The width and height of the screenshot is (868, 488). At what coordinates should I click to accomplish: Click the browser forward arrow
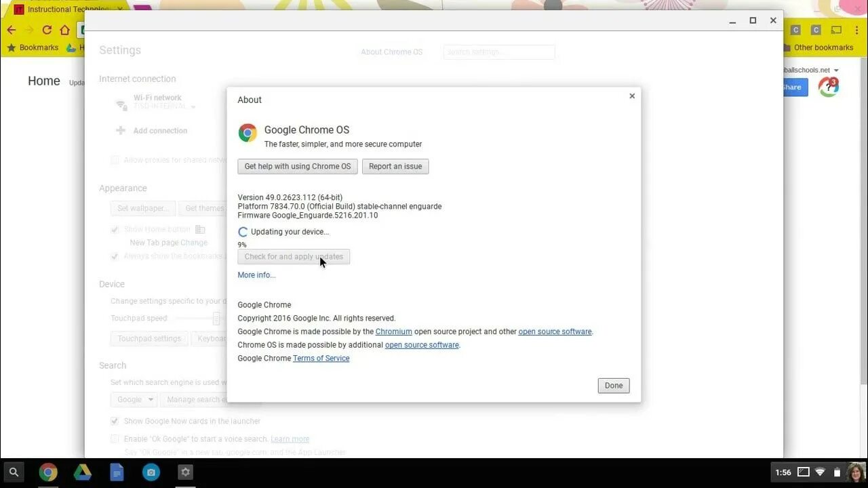point(29,30)
